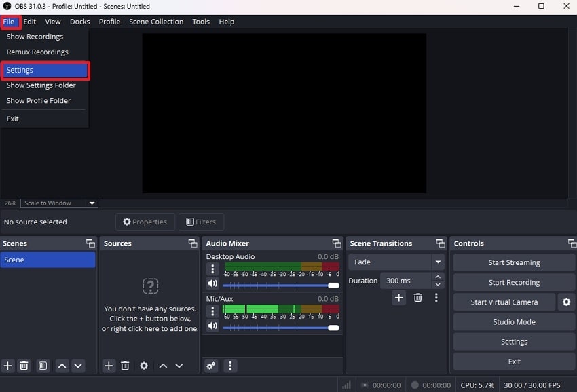Choose Remux Recordings menu item
This screenshot has height=392, width=577.
pyautogui.click(x=44, y=52)
